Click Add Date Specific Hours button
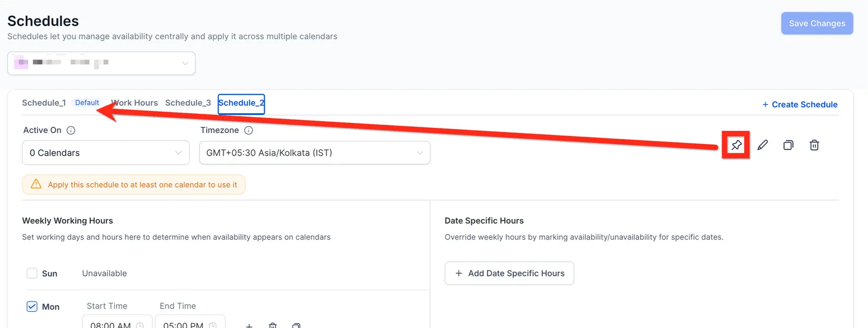Screen dimensions: 868x328 pyautogui.click(x=509, y=273)
